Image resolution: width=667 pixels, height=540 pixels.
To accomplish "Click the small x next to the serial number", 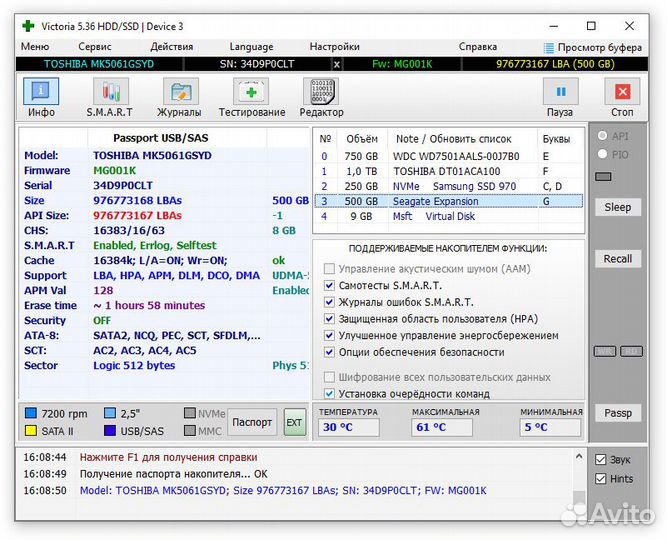I will click(336, 64).
